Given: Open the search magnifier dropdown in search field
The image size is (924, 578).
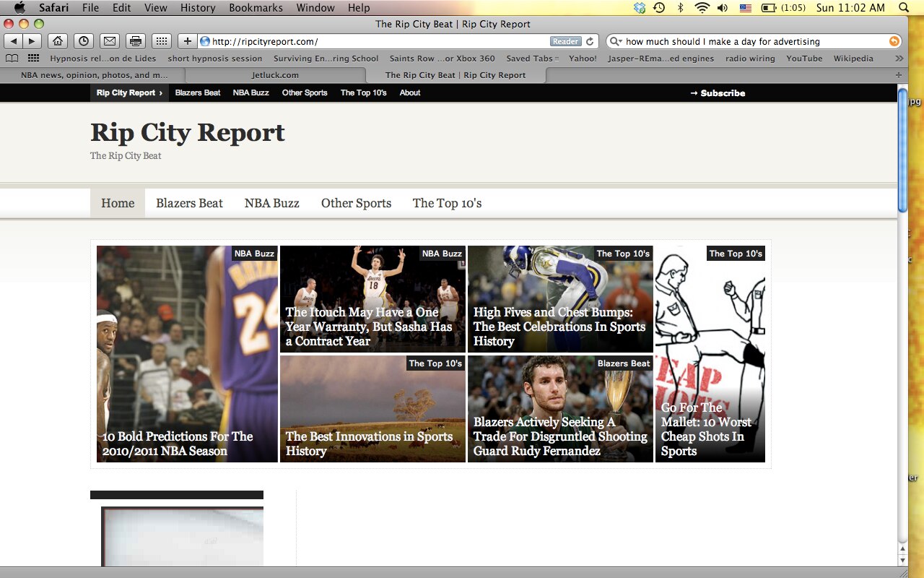Looking at the screenshot, I should point(615,42).
